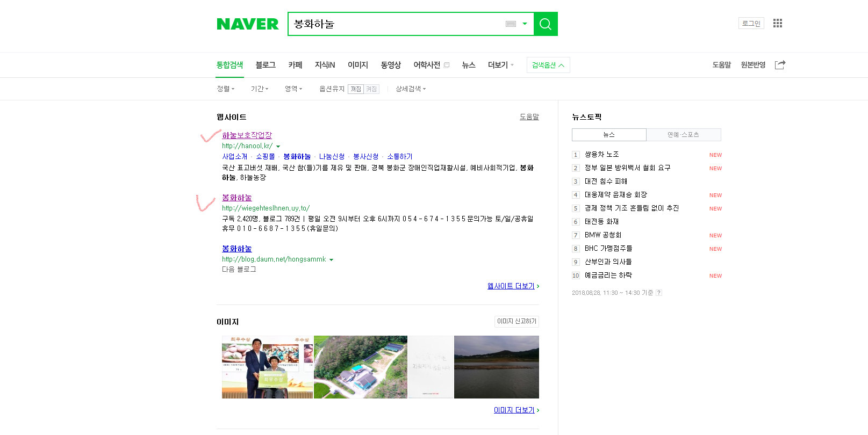868x435 pixels.
Task: Open the 정렬 dropdown
Action: pyautogui.click(x=226, y=89)
